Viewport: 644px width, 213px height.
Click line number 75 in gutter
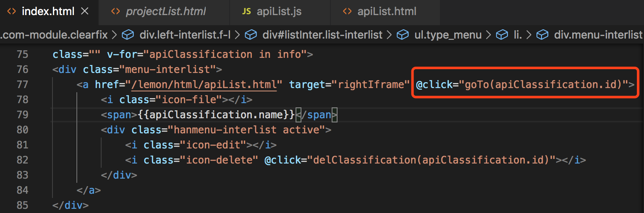tap(22, 54)
